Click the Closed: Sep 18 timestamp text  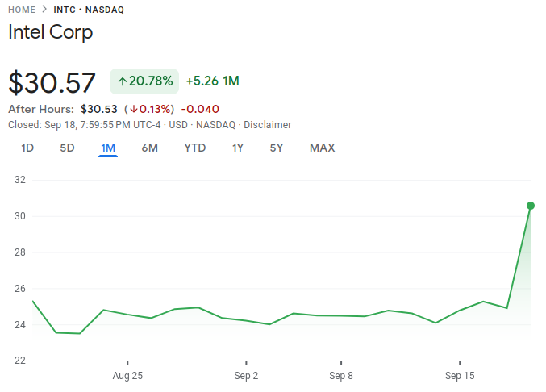click(x=85, y=125)
